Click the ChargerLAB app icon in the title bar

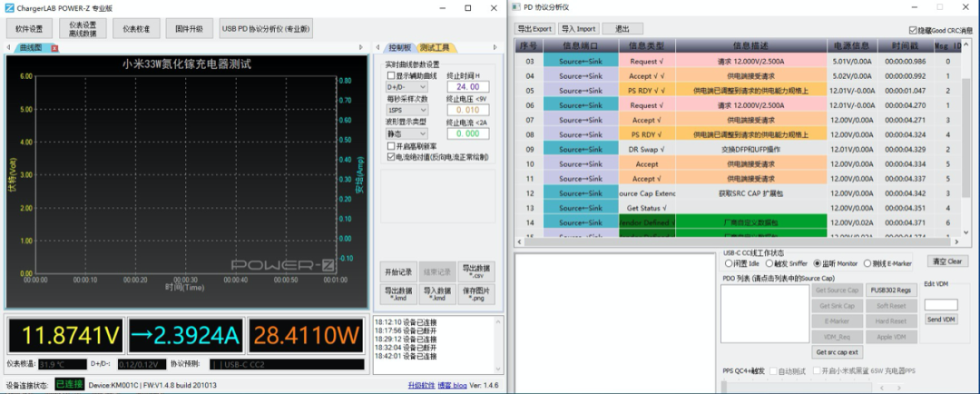9,8
